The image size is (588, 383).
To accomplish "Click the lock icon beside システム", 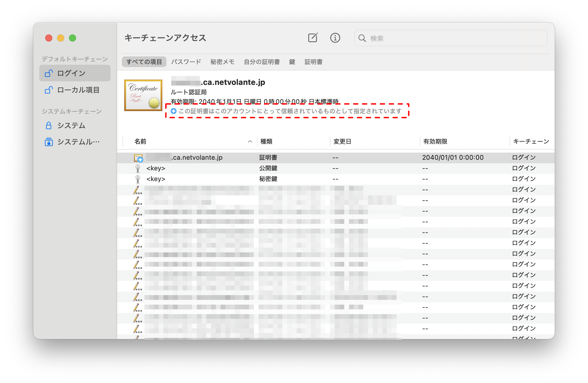I will click(48, 126).
